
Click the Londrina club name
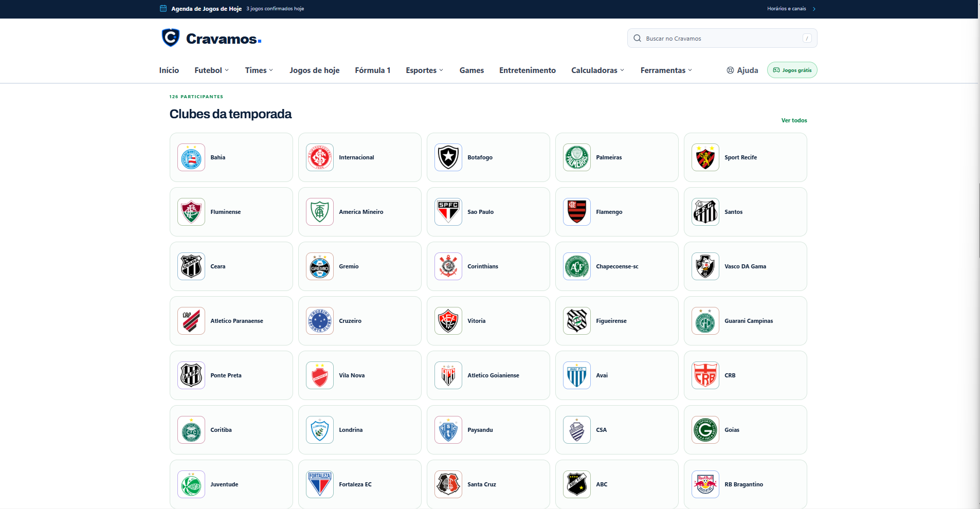point(351,430)
